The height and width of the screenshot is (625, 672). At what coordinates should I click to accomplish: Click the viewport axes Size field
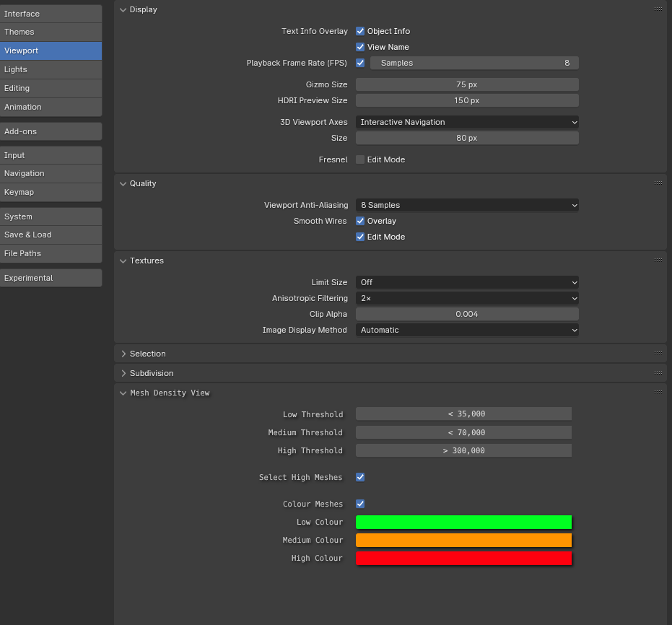[x=467, y=139]
